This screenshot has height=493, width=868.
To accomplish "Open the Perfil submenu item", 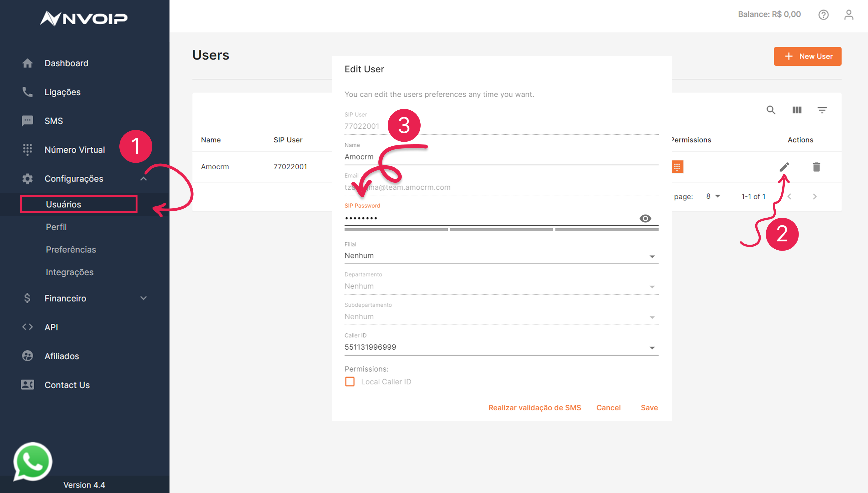I will pos(56,227).
